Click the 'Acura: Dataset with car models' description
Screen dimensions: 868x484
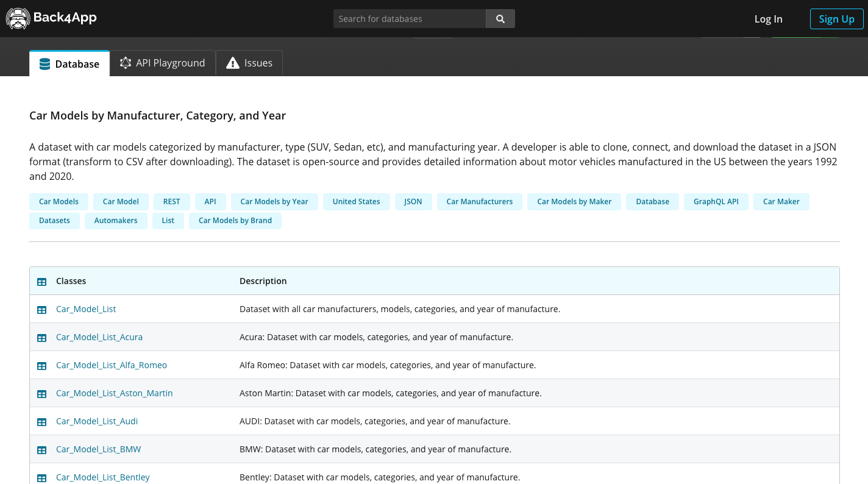point(376,337)
